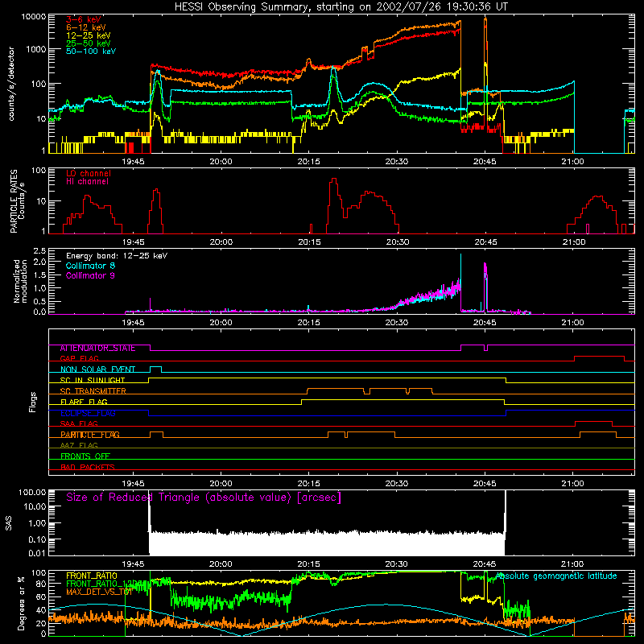Click the Absolute geomagnetic latitude label
The image size is (644, 644).
[556, 576]
